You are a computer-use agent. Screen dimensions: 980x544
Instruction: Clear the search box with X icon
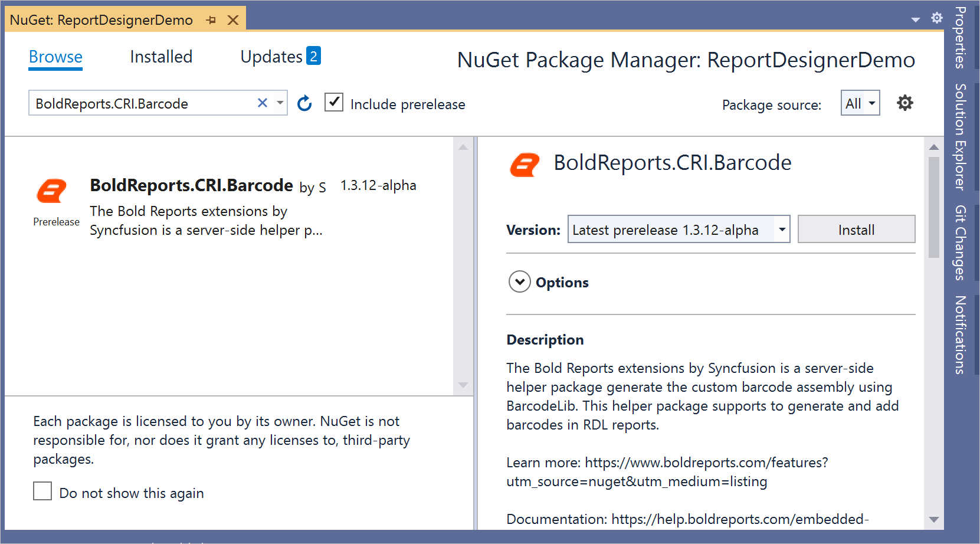(263, 103)
